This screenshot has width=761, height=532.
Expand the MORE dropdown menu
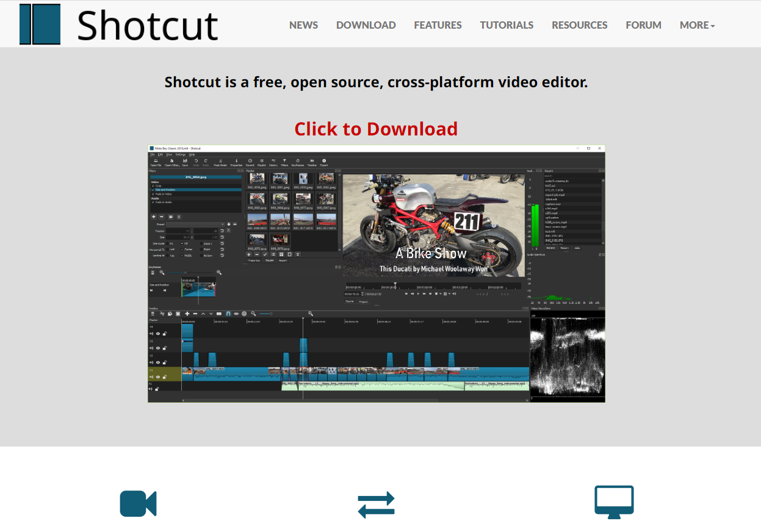pyautogui.click(x=697, y=25)
